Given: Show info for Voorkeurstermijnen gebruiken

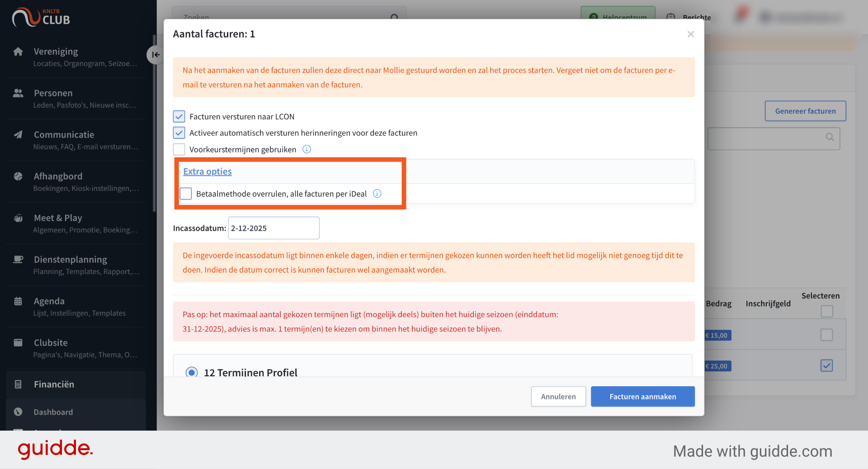Looking at the screenshot, I should click(307, 149).
